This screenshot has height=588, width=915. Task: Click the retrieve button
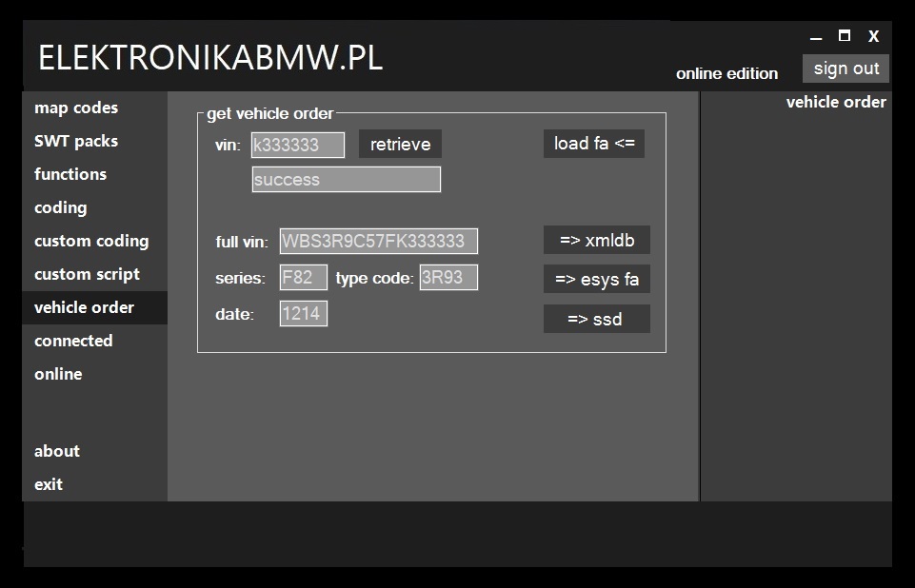point(400,144)
